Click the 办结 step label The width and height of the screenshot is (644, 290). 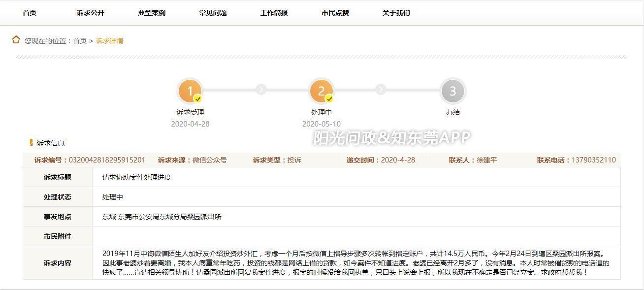(x=452, y=112)
